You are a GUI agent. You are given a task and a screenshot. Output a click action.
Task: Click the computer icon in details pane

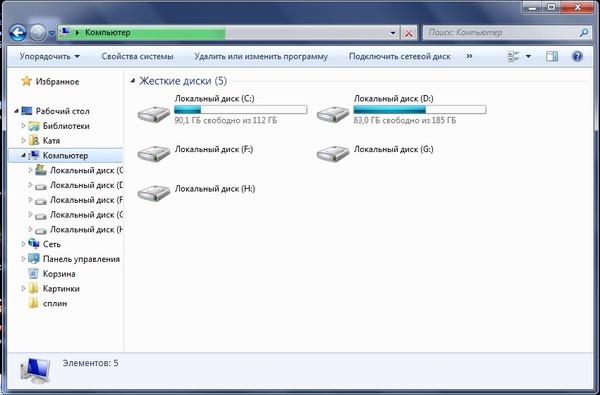pos(35,371)
